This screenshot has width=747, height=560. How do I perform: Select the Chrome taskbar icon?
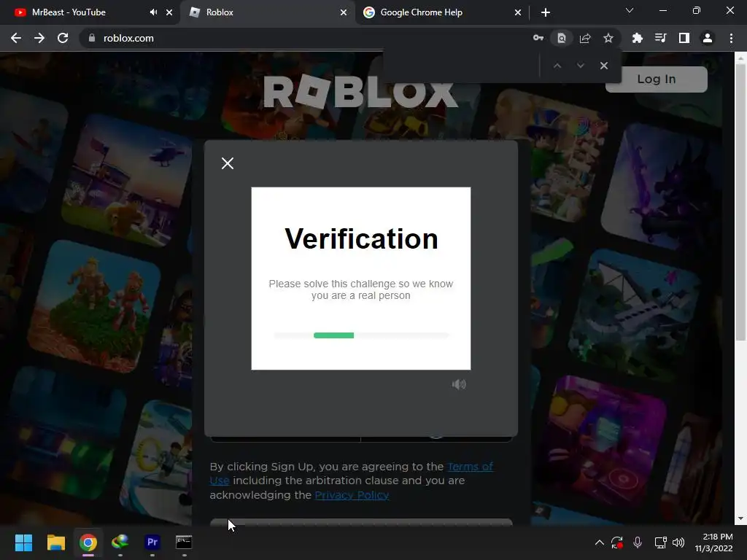click(x=88, y=542)
